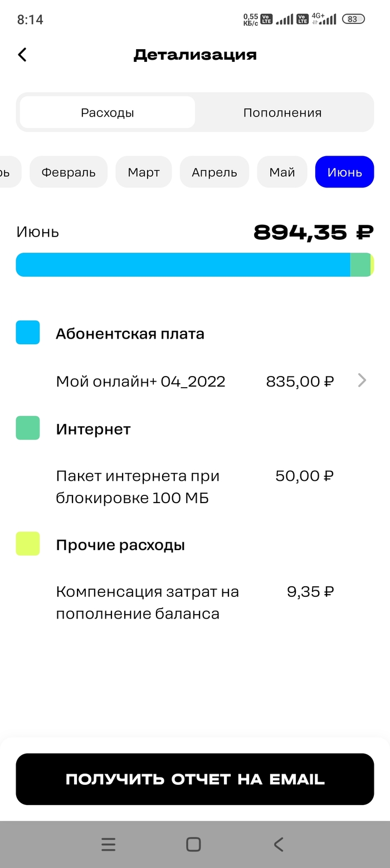Open recent apps with the navigation menu icon

tap(109, 844)
